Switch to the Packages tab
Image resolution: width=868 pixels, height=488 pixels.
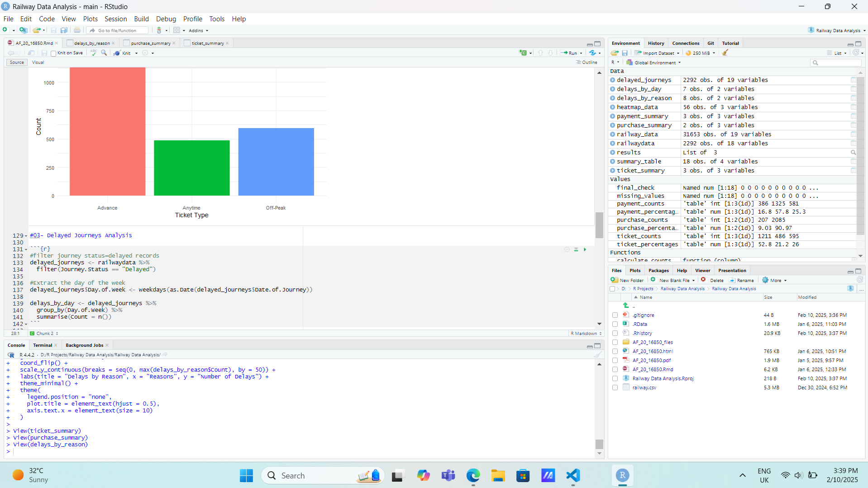point(658,271)
